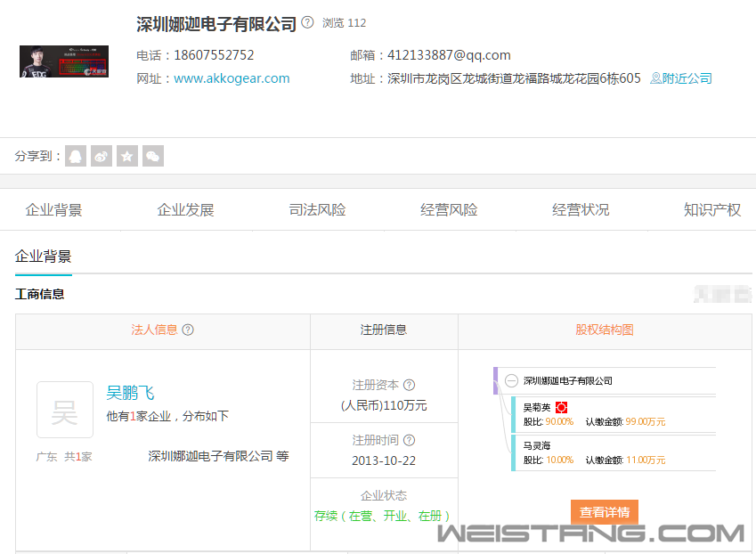Image resolution: width=756 pixels, height=554 pixels.
Task: Open the 企业背景 navigation tab
Action: coord(53,209)
